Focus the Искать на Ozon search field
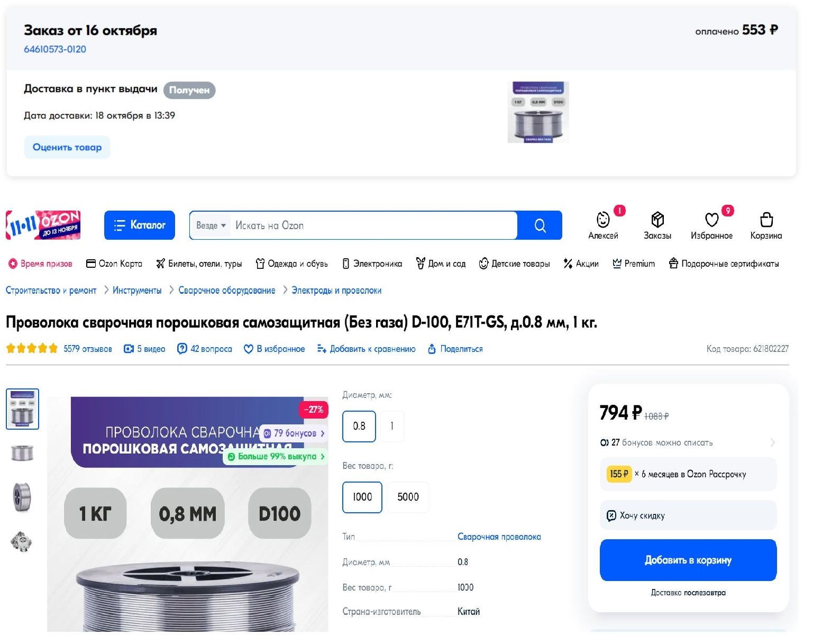 pyautogui.click(x=373, y=225)
